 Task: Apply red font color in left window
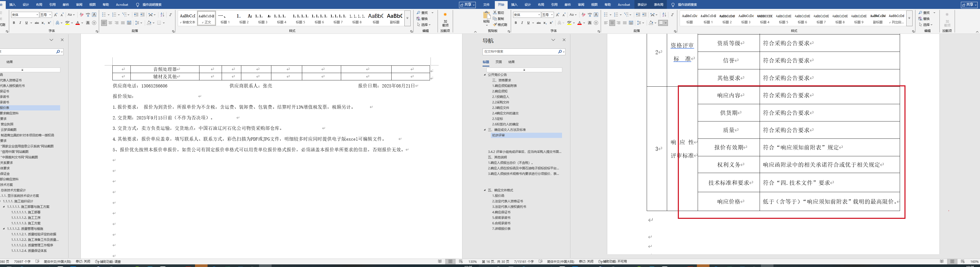pos(78,23)
